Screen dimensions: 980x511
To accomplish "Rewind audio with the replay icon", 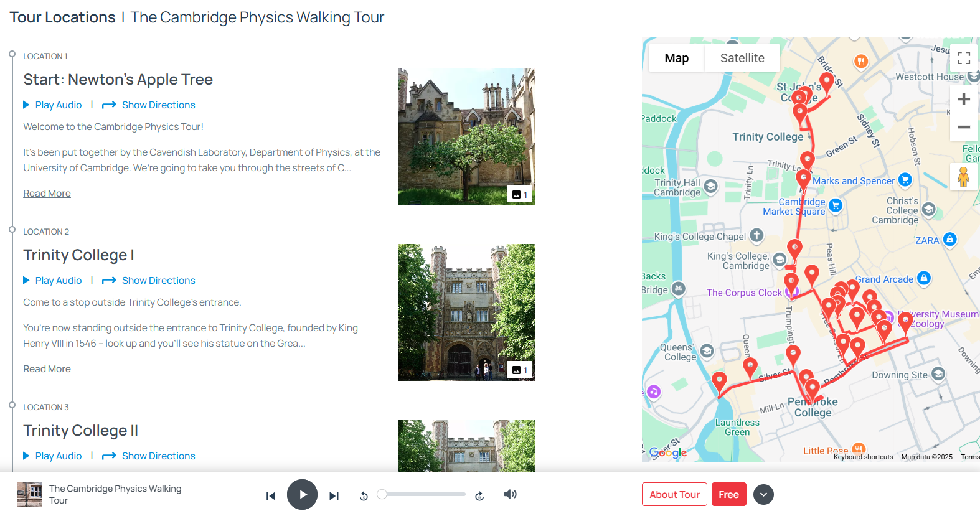I will [364, 496].
